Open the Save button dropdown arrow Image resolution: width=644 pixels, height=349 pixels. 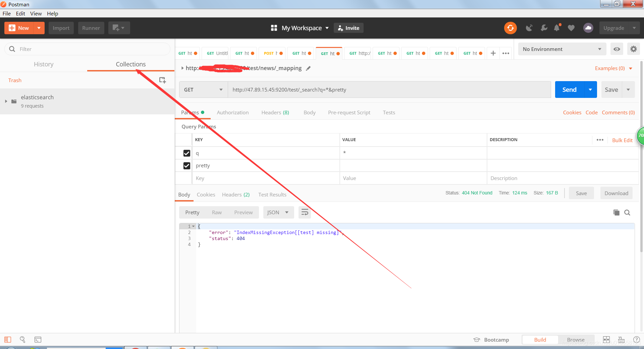pos(628,90)
